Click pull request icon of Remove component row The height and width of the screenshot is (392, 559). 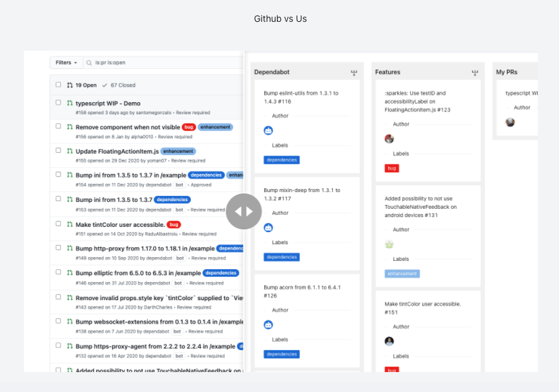[69, 127]
